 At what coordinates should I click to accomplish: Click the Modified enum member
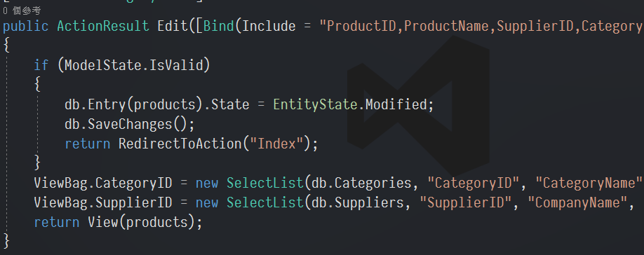coord(396,104)
